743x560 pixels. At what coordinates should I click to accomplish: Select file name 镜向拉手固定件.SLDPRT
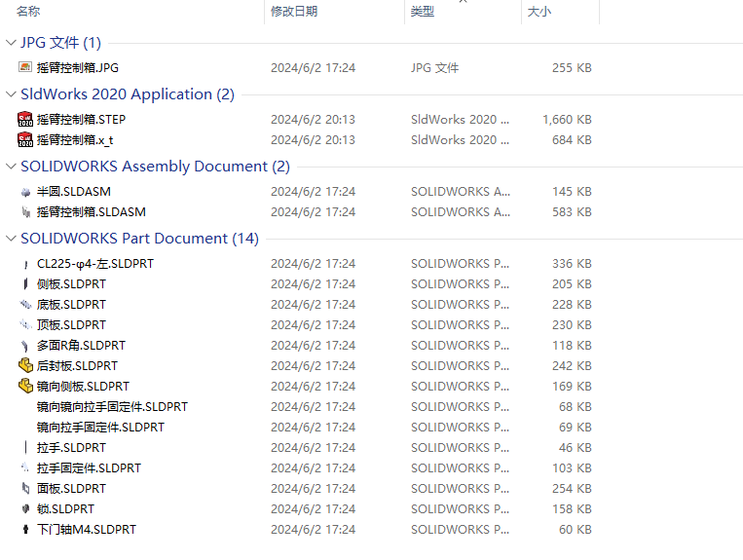(100, 427)
